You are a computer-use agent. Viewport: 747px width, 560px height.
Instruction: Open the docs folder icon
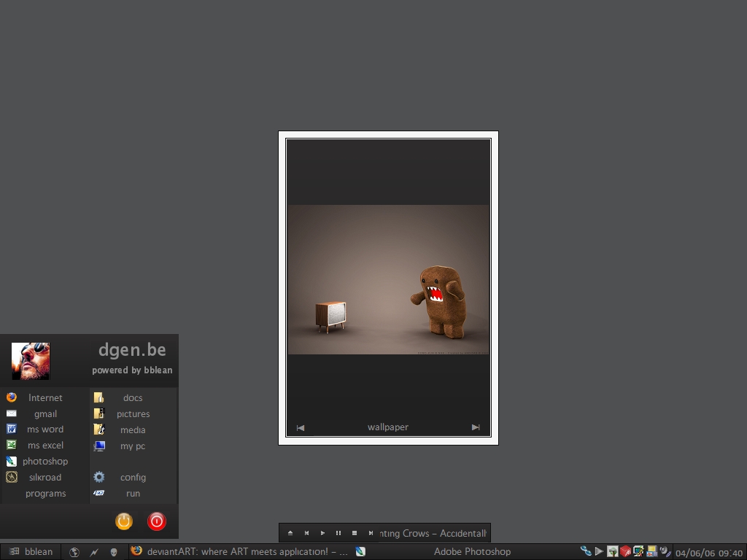[x=98, y=397]
